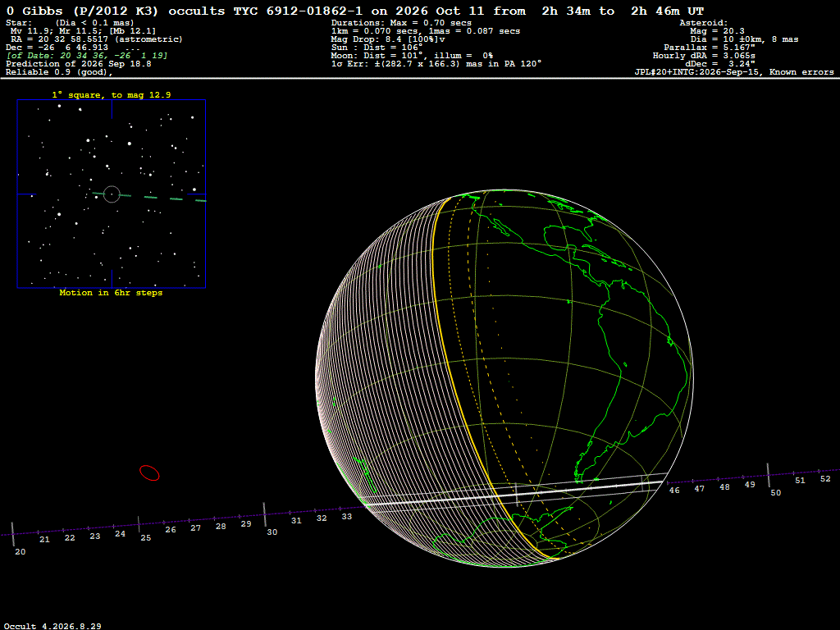Click timeline minute label 52

(825, 479)
